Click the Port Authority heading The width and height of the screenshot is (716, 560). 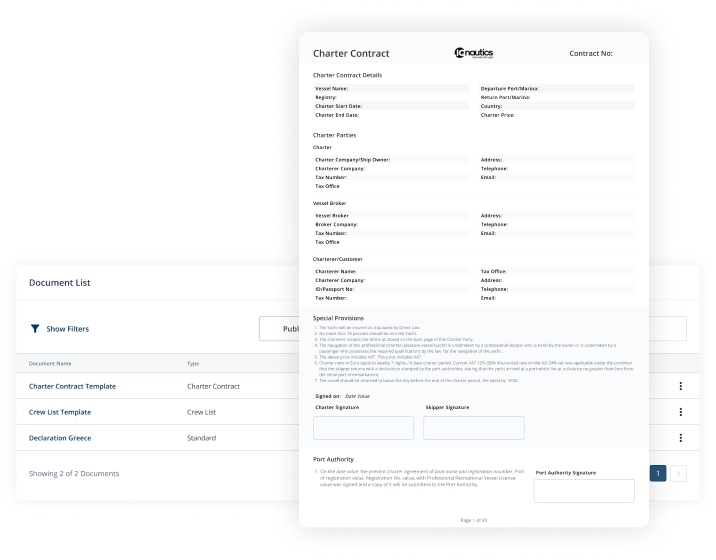333,459
